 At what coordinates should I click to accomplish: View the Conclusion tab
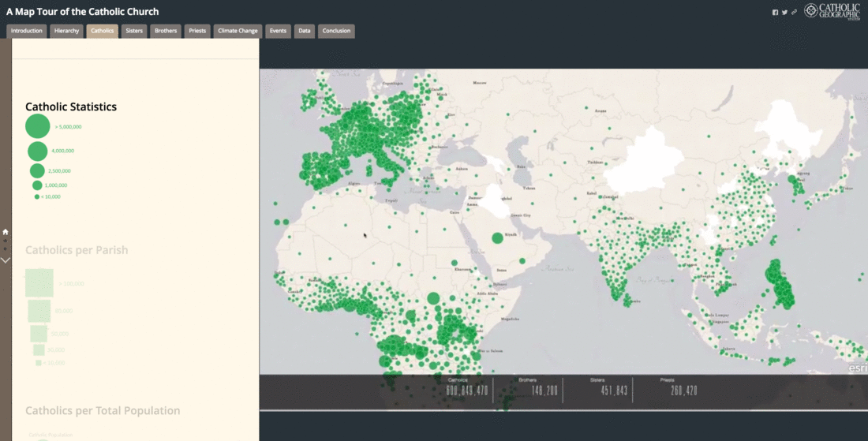pos(336,31)
